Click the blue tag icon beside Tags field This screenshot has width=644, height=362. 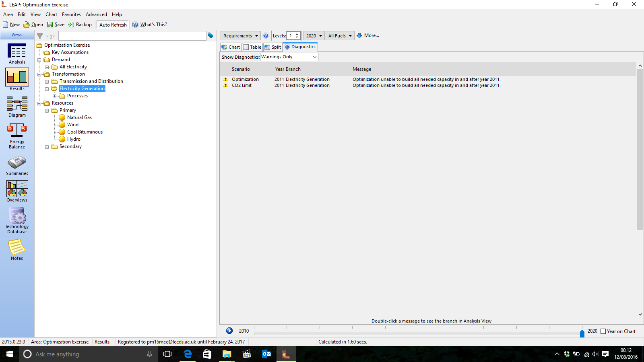pyautogui.click(x=211, y=36)
